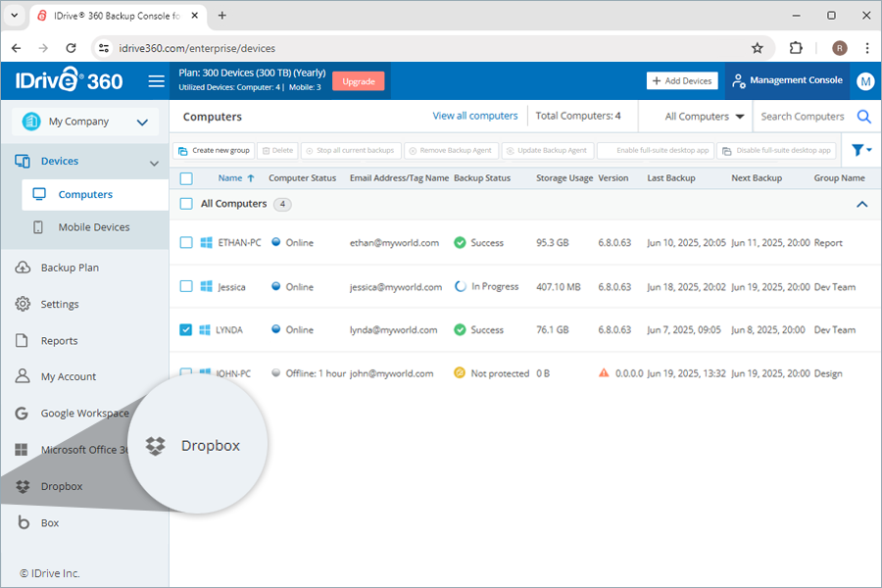Open Settings gear in sidebar
882x588 pixels.
tap(59, 304)
